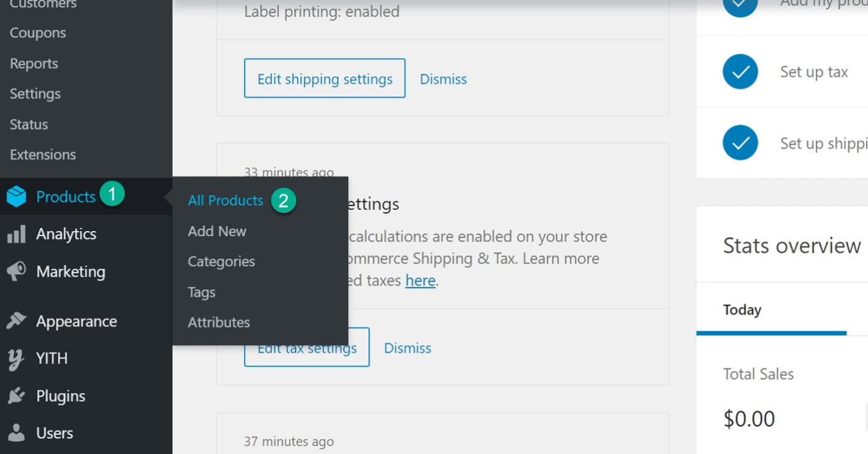The width and height of the screenshot is (868, 454).
Task: Select Tags from the Products submenu
Action: 201,292
